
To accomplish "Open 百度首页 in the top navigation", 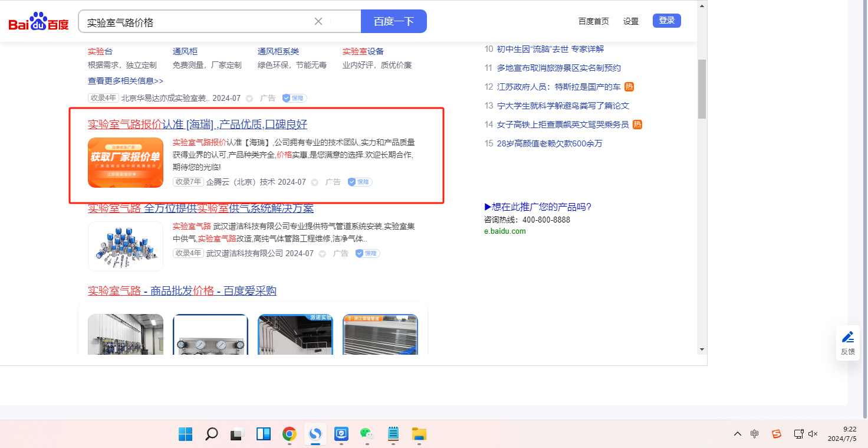I will (593, 21).
